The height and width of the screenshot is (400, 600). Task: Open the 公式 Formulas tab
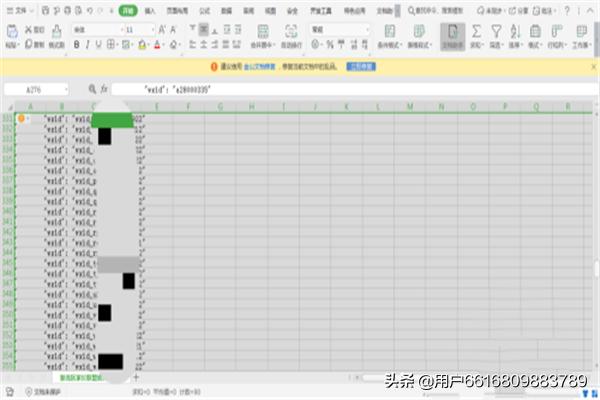204,11
